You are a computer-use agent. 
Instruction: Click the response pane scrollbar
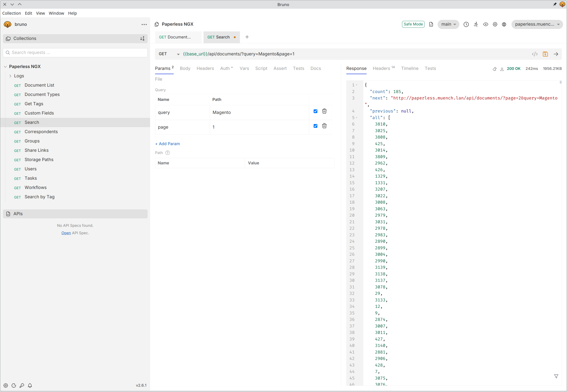pos(561,82)
